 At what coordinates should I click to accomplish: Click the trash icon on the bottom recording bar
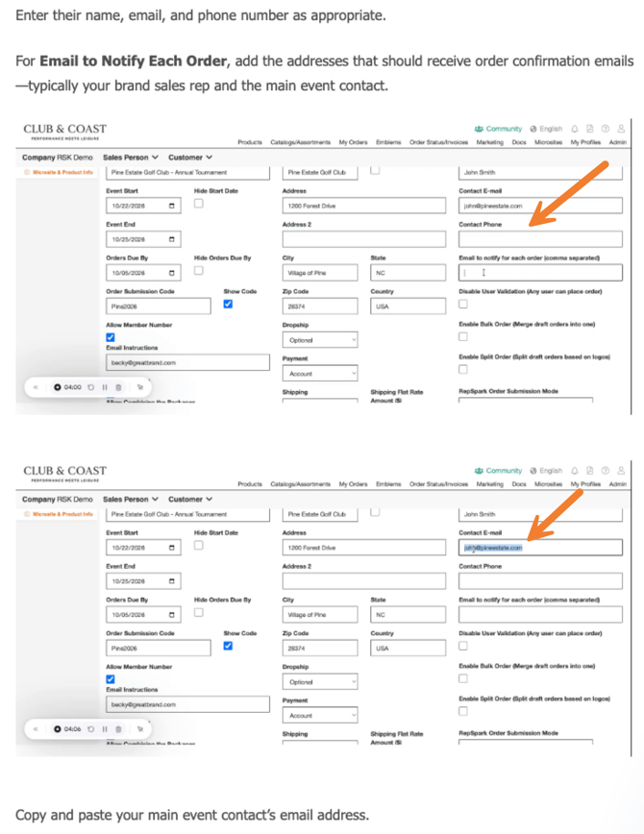click(x=118, y=729)
